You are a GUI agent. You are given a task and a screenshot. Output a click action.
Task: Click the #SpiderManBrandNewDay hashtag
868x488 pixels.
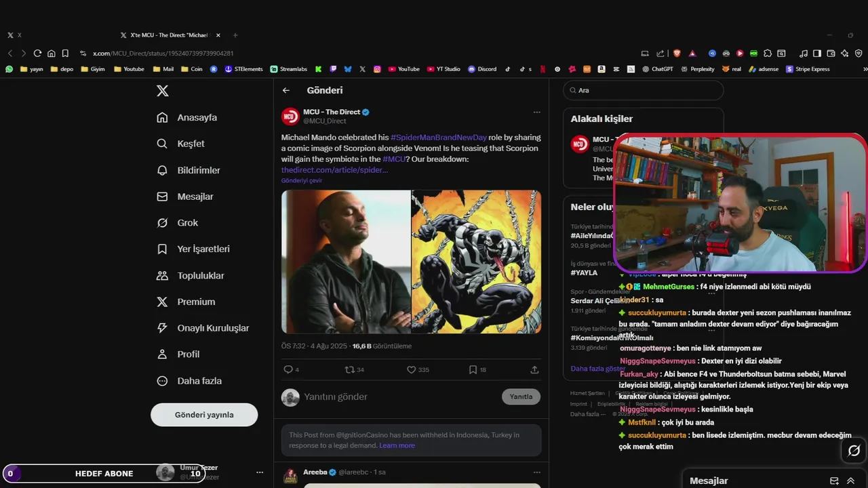439,137
